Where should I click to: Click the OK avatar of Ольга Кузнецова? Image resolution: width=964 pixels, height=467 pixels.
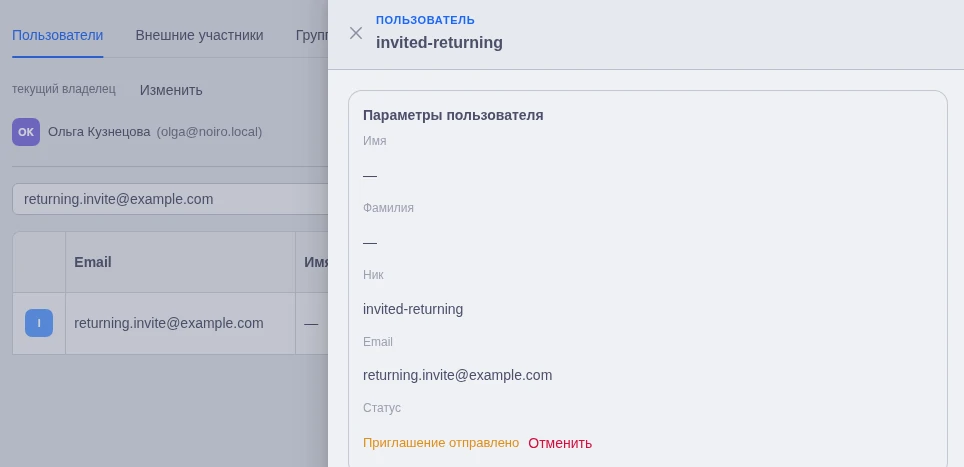click(26, 132)
